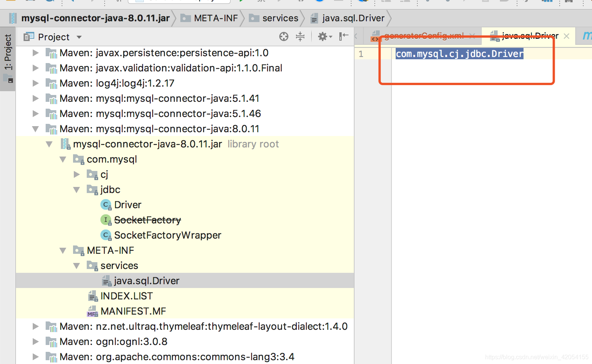Collapse the com.mysql package
This screenshot has height=364, width=592.
click(63, 159)
